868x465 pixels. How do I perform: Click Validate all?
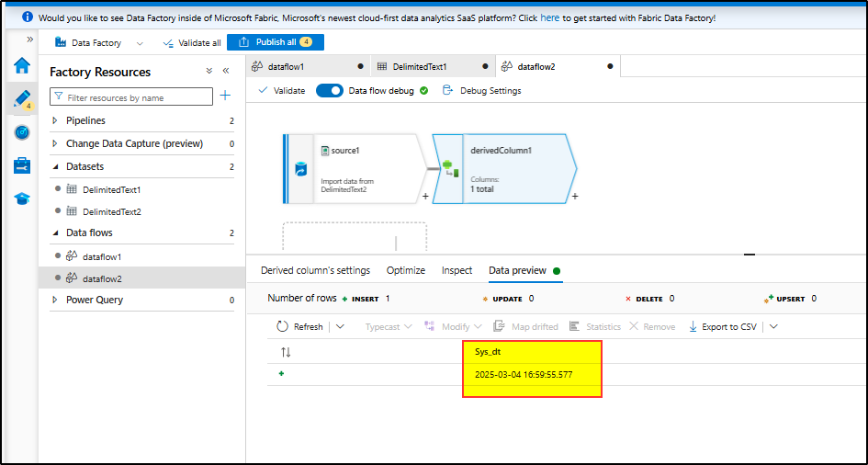(x=192, y=42)
